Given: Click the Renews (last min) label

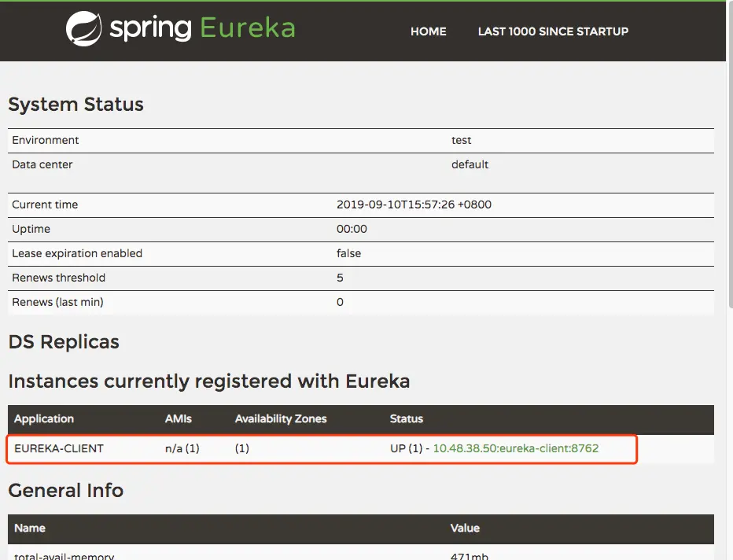Looking at the screenshot, I should 57,302.
